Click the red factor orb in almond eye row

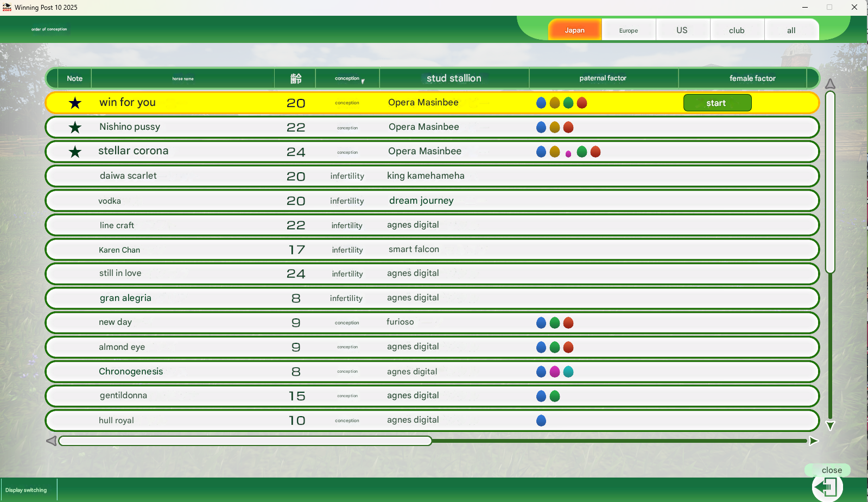(568, 347)
